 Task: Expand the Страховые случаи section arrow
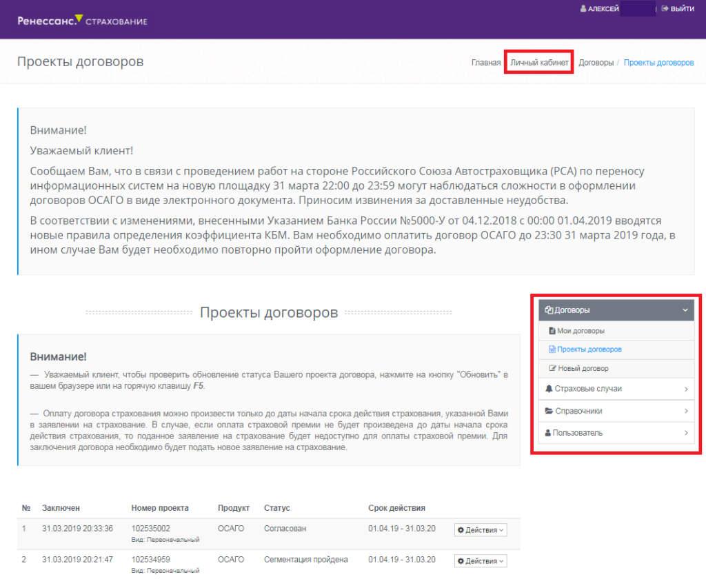point(686,389)
